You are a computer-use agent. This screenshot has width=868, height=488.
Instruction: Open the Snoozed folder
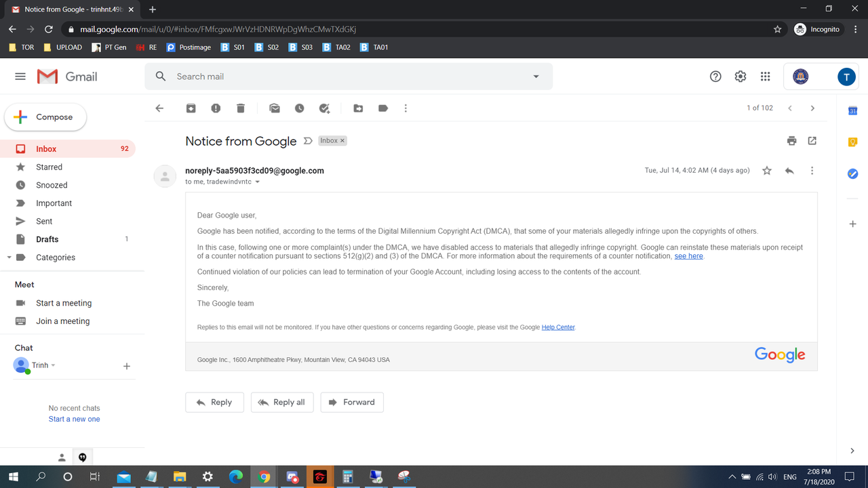tap(68, 185)
